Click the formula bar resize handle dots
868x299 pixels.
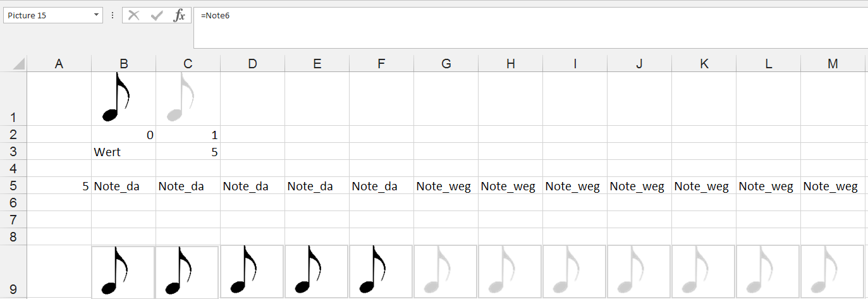pyautogui.click(x=113, y=16)
